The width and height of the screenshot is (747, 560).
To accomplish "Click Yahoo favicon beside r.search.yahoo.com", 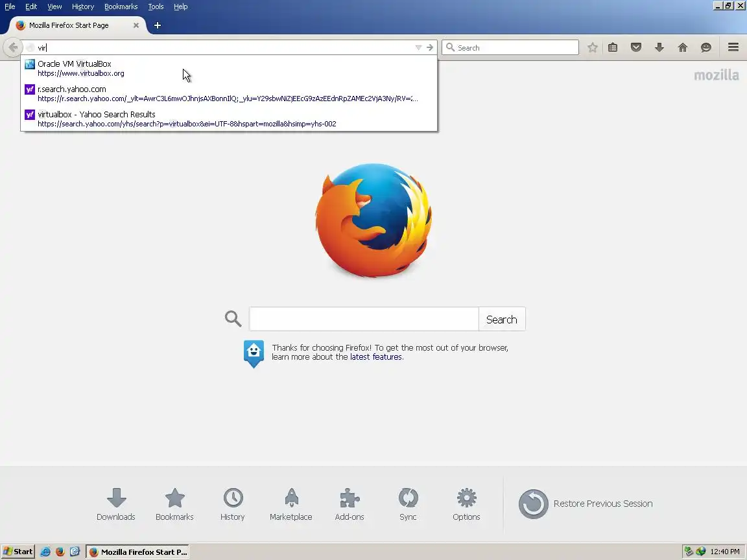I will (30, 89).
